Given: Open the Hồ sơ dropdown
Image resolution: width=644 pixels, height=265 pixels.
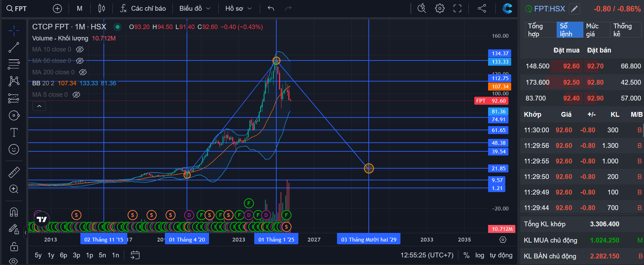Looking at the screenshot, I should pyautogui.click(x=238, y=9).
